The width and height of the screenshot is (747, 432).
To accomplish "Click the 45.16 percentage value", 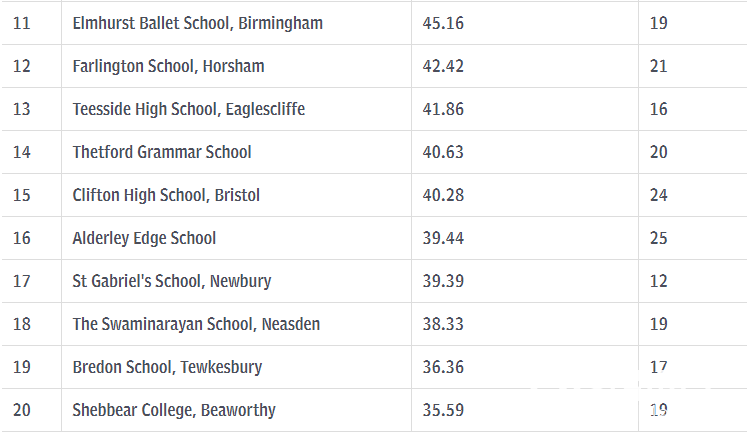I will coord(443,23).
